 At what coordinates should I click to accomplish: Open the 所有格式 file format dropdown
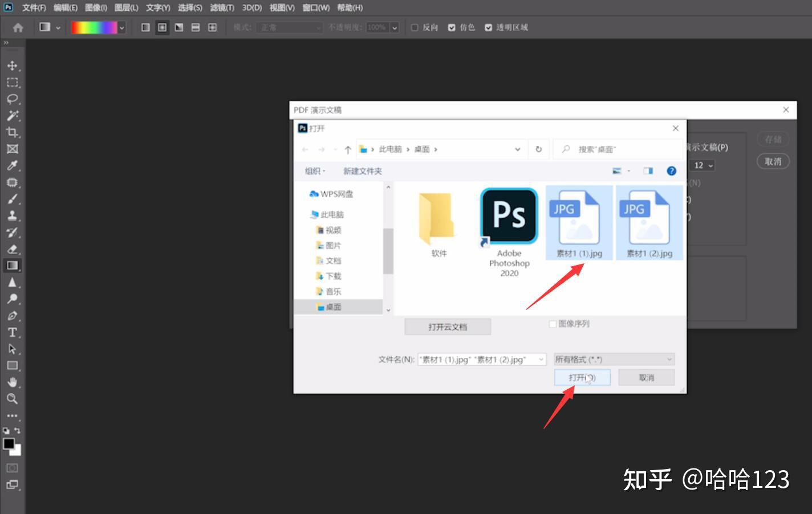pos(614,360)
